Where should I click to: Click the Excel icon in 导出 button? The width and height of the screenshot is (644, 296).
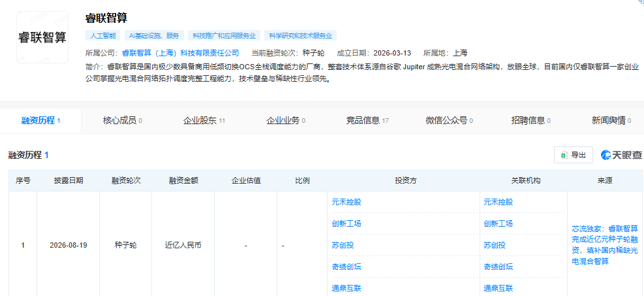tap(565, 155)
